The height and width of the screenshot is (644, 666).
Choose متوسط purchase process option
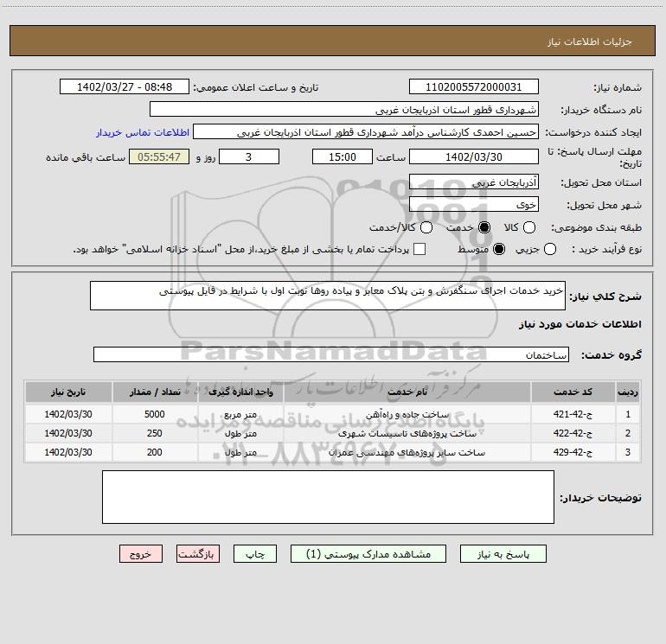coord(499,249)
